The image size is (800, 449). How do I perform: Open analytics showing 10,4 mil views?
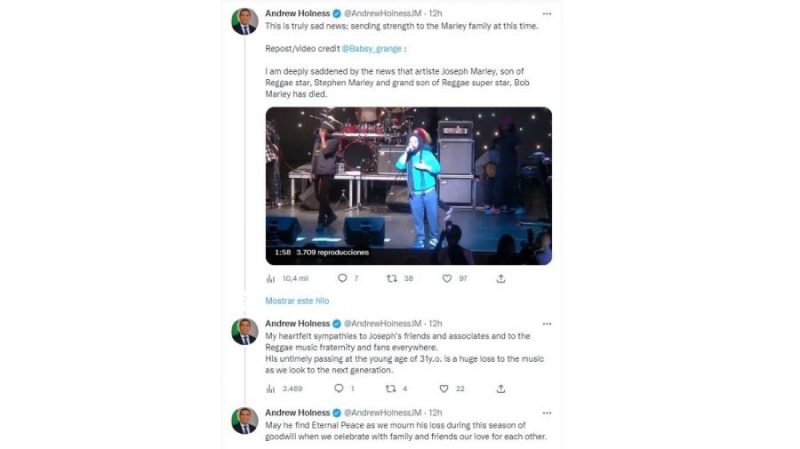pyautogui.click(x=270, y=278)
